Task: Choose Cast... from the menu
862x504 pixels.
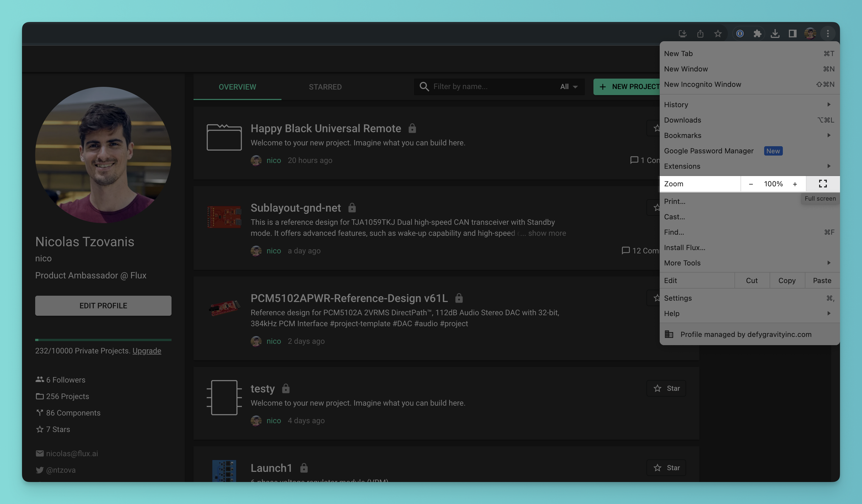Action: click(x=750, y=217)
